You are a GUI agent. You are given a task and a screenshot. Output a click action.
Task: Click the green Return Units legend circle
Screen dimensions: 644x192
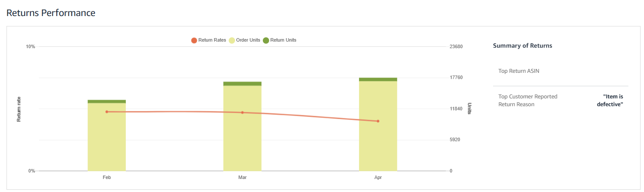[266, 40]
